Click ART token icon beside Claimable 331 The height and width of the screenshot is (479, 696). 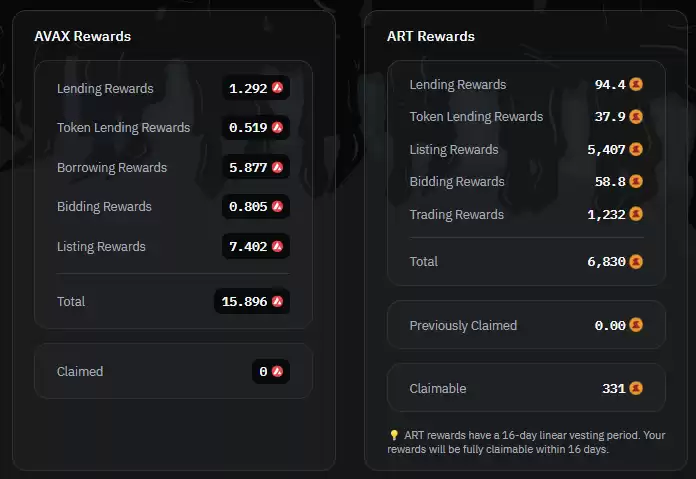636,388
